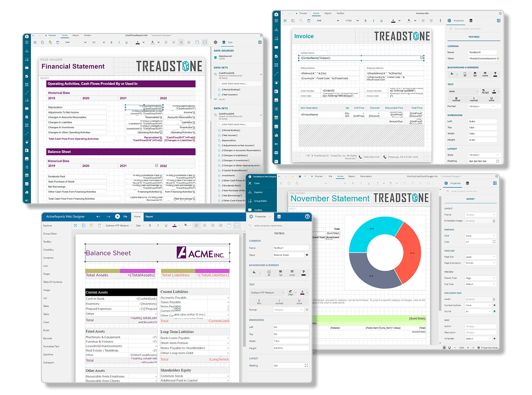Switch to Parameters tab in November Statement window
The image size is (532, 395).
click(x=366, y=176)
